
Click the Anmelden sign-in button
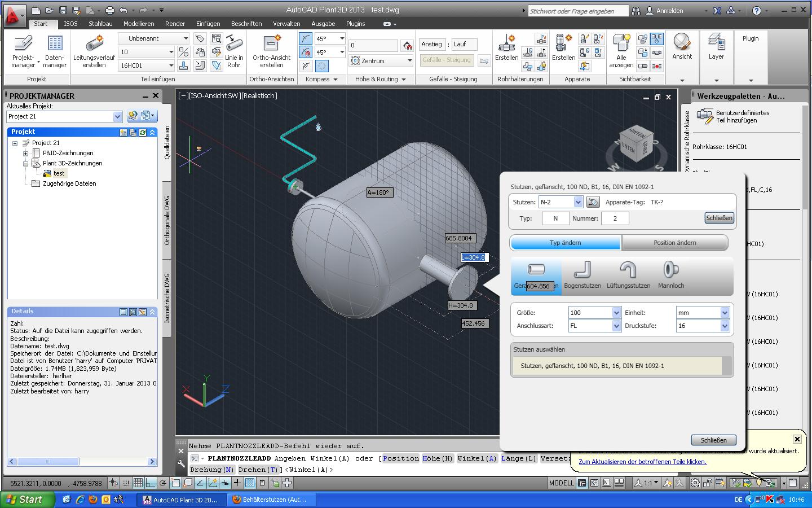[665, 11]
